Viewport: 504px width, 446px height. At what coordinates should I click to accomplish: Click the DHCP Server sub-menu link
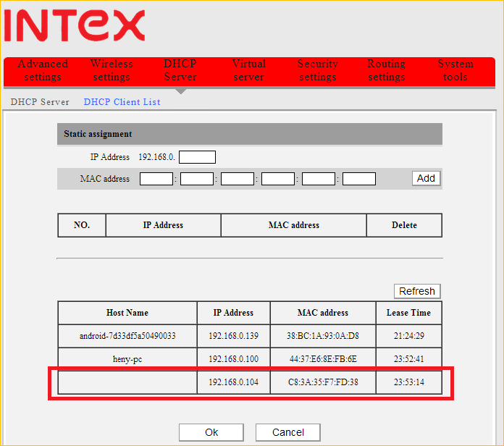(40, 102)
